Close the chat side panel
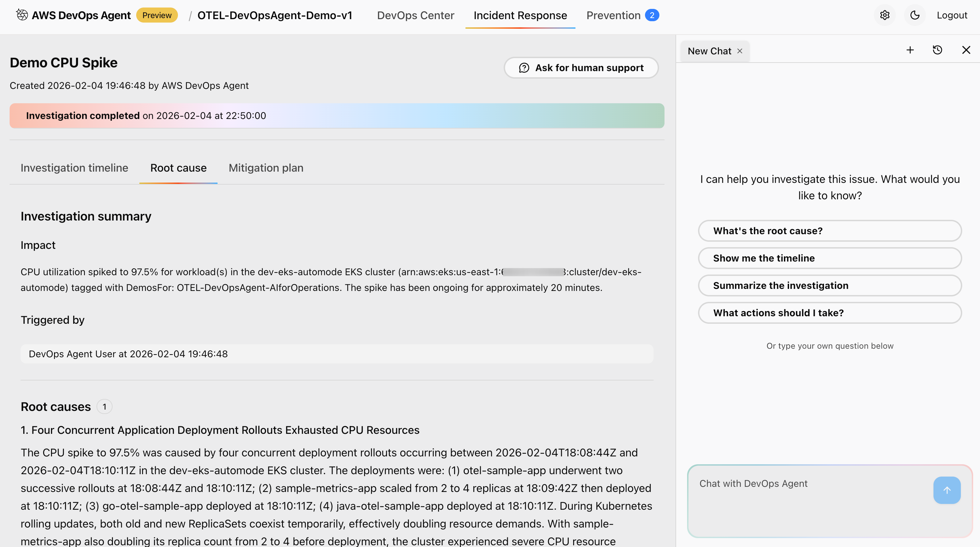The width and height of the screenshot is (980, 547). coord(966,50)
